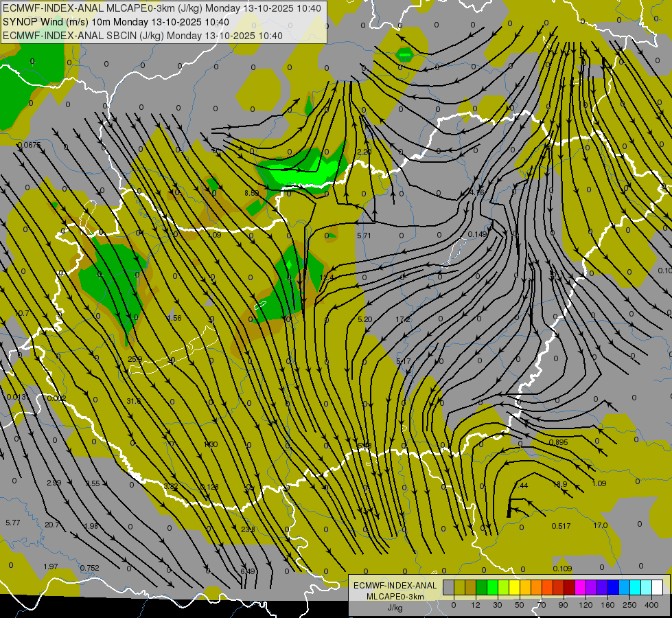The image size is (672, 618).
Task: Click the J/kg unit label in the legend
Action: tap(395, 608)
